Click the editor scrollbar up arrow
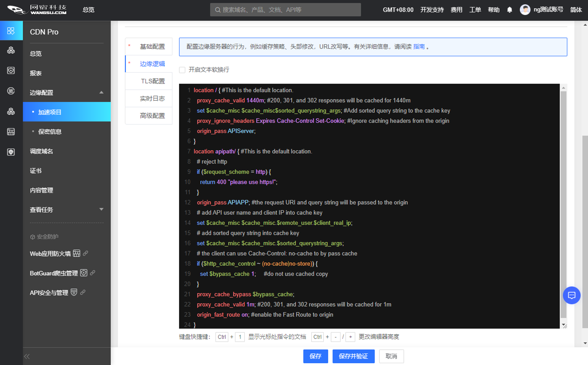Viewport: 588px width, 365px height. pyautogui.click(x=564, y=88)
